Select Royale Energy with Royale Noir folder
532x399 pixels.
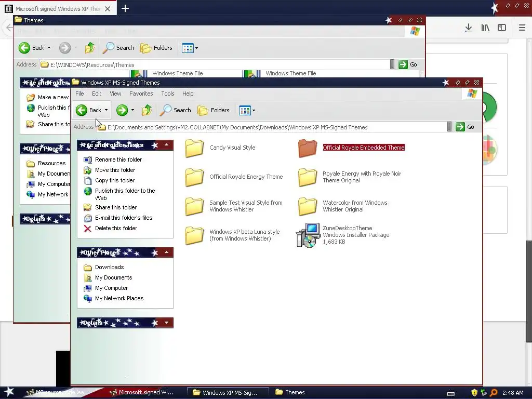point(350,177)
